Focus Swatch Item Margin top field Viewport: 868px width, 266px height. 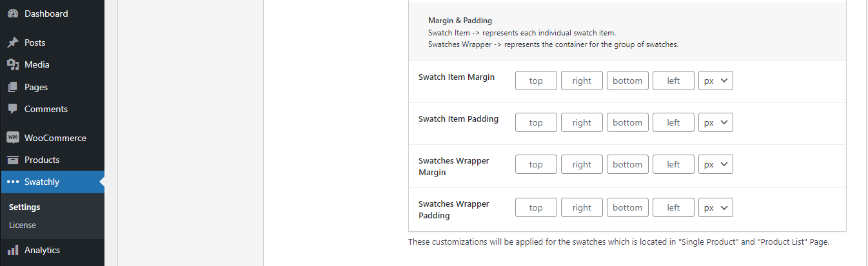[x=536, y=81]
